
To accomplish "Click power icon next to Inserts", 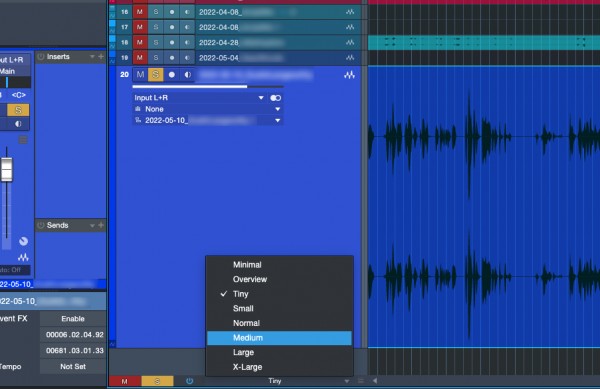I will click(41, 57).
